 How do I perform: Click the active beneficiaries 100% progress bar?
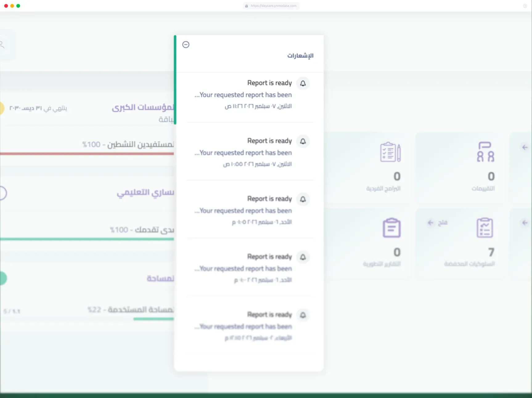coord(87,153)
